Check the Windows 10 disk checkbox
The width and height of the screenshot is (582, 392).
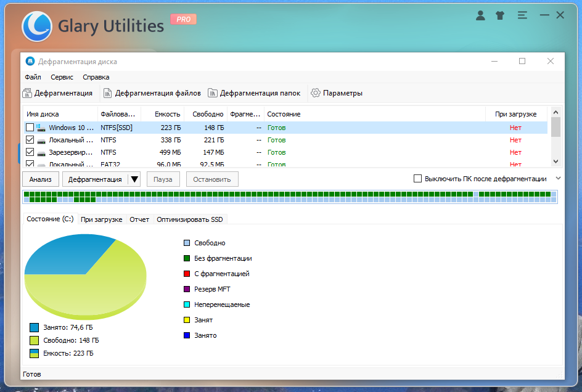pyautogui.click(x=30, y=128)
